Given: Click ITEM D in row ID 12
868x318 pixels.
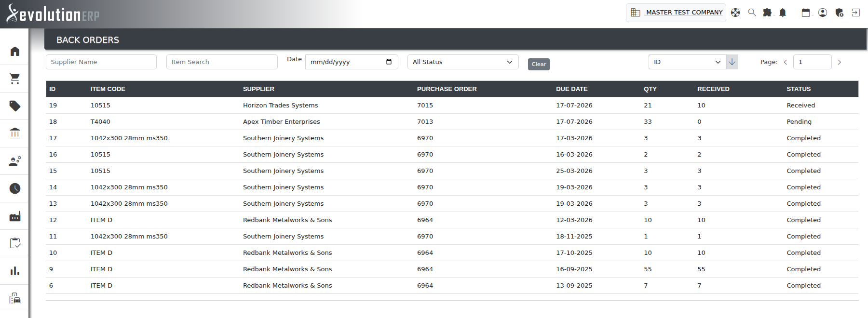Looking at the screenshot, I should point(101,220).
